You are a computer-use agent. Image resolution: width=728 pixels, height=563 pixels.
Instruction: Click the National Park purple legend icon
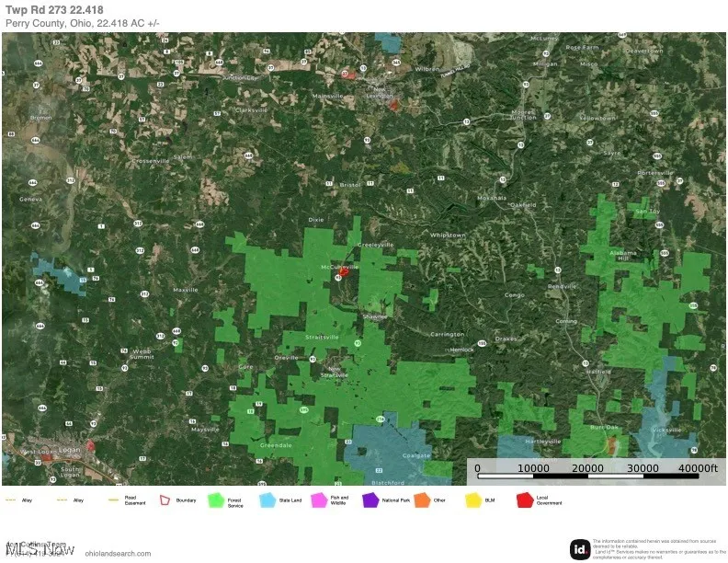pos(370,500)
